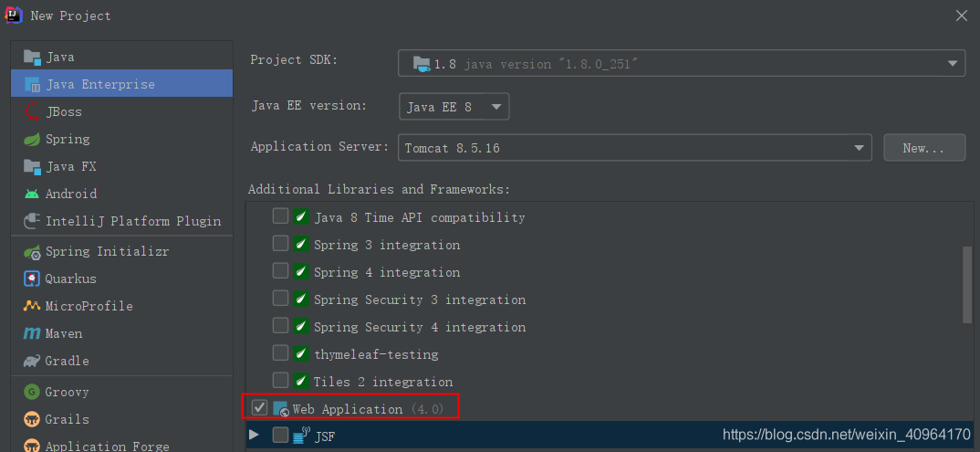Select Maven project type

pos(122,334)
